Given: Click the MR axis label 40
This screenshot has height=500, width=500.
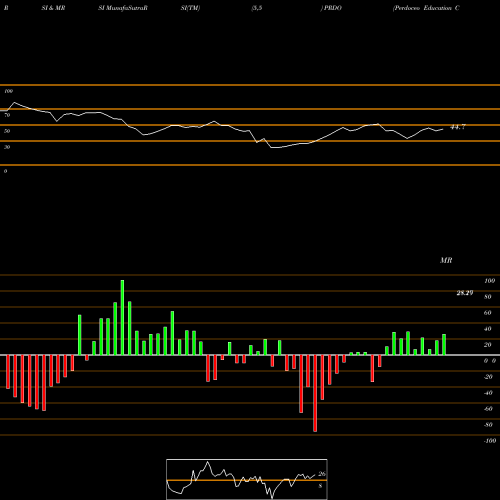Looking at the screenshot, I should (488, 329).
